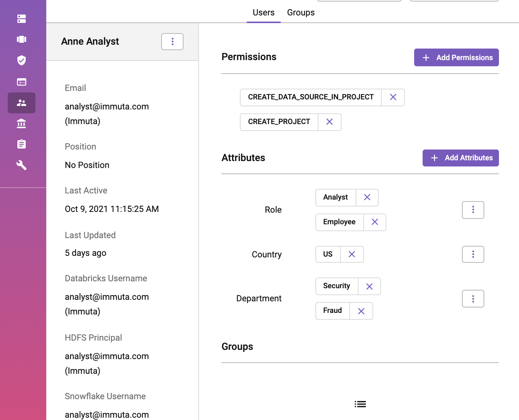Remove the US country attribute

352,254
